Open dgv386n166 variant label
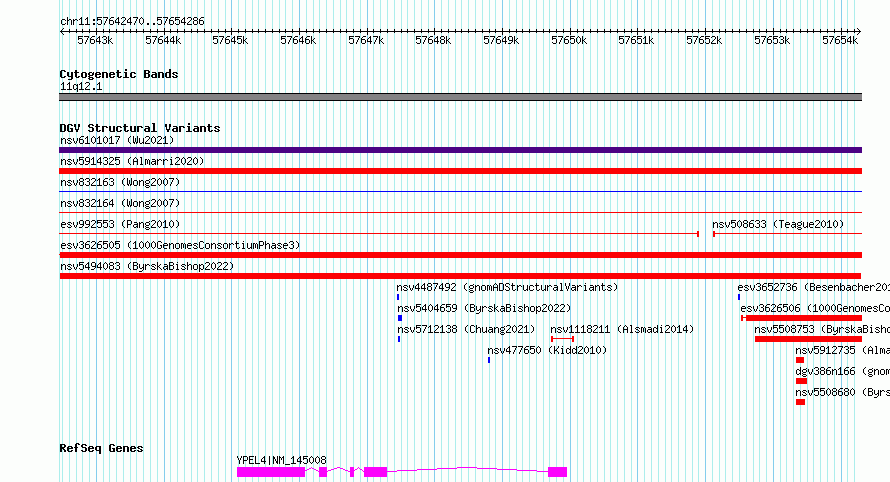 point(842,371)
